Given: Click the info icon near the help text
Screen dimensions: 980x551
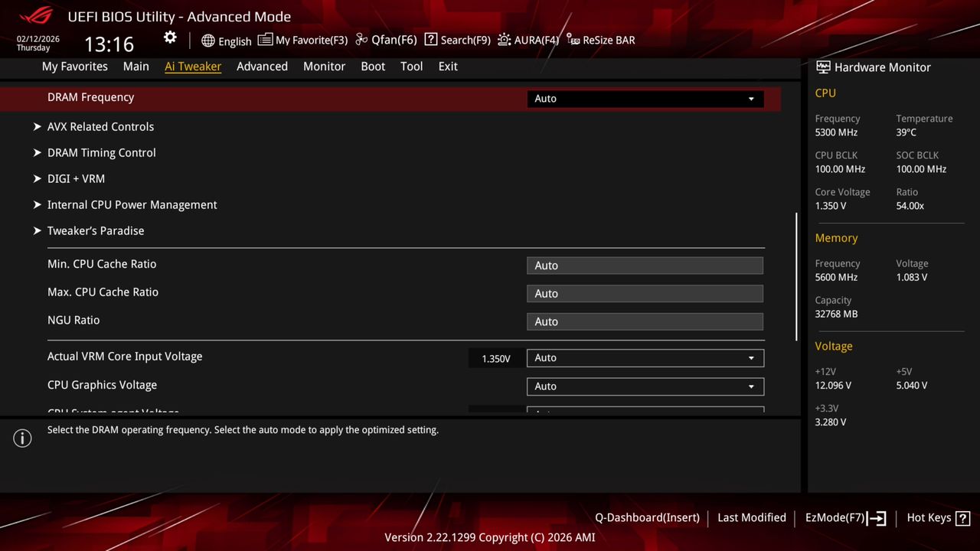Looking at the screenshot, I should click(x=22, y=439).
